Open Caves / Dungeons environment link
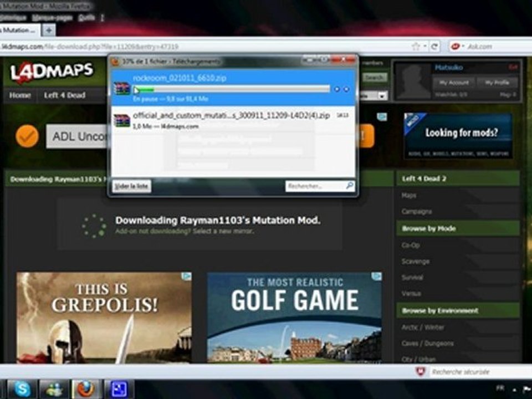The image size is (532, 399). pyautogui.click(x=427, y=344)
